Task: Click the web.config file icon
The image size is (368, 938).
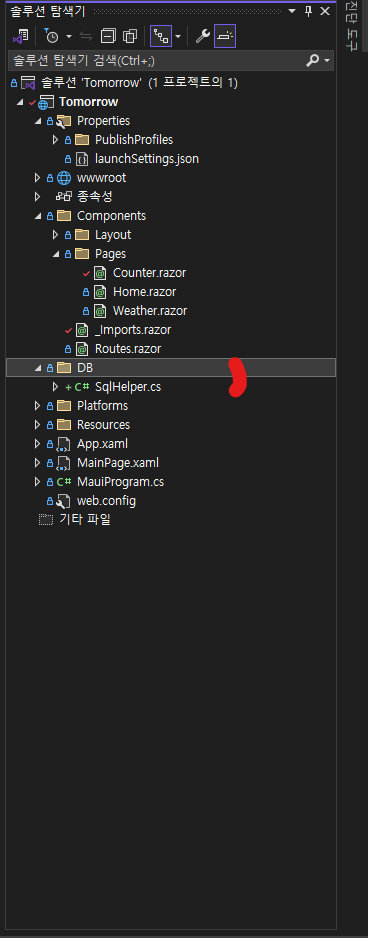Action: pos(64,501)
